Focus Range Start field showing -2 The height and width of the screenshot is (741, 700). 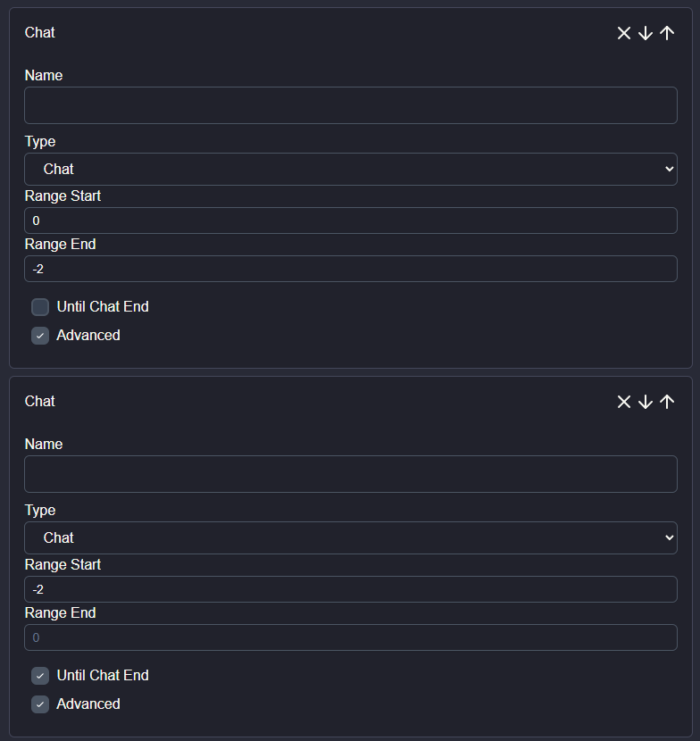coord(350,589)
